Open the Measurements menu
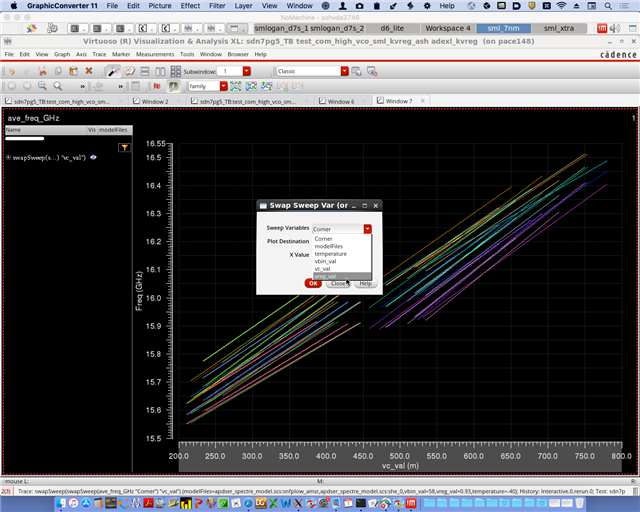Image resolution: width=640 pixels, height=512 pixels. 153,54
